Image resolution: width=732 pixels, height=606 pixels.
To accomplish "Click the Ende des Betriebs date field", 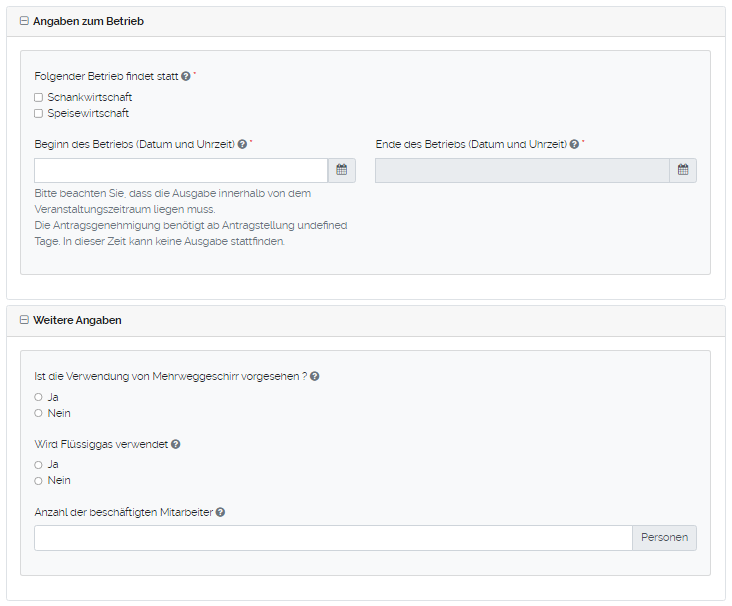I will 522,170.
